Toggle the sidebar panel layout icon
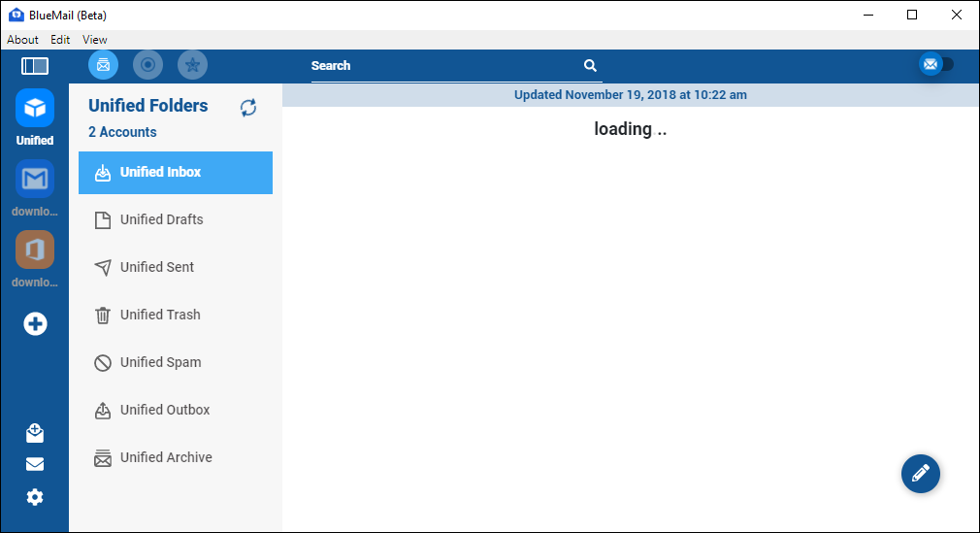Viewport: 980px width, 533px height. (x=35, y=66)
